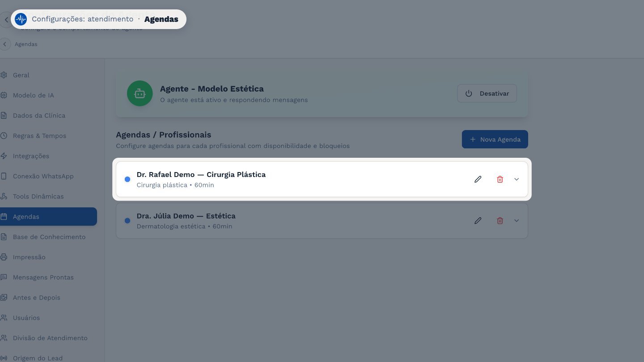Open Usuários sidebar item
Screen dimensions: 644x362
[48, 318]
